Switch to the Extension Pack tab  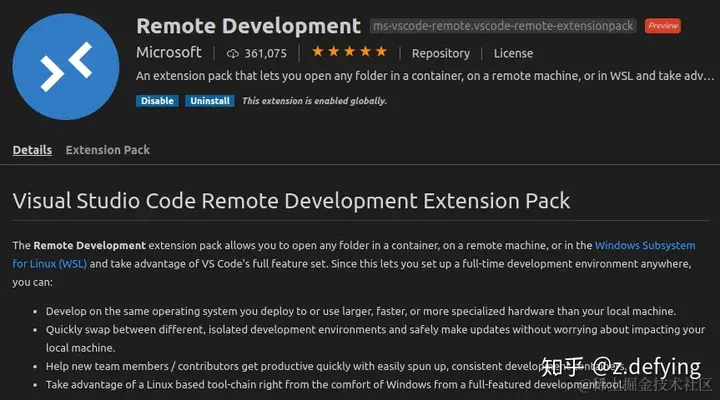coord(108,150)
